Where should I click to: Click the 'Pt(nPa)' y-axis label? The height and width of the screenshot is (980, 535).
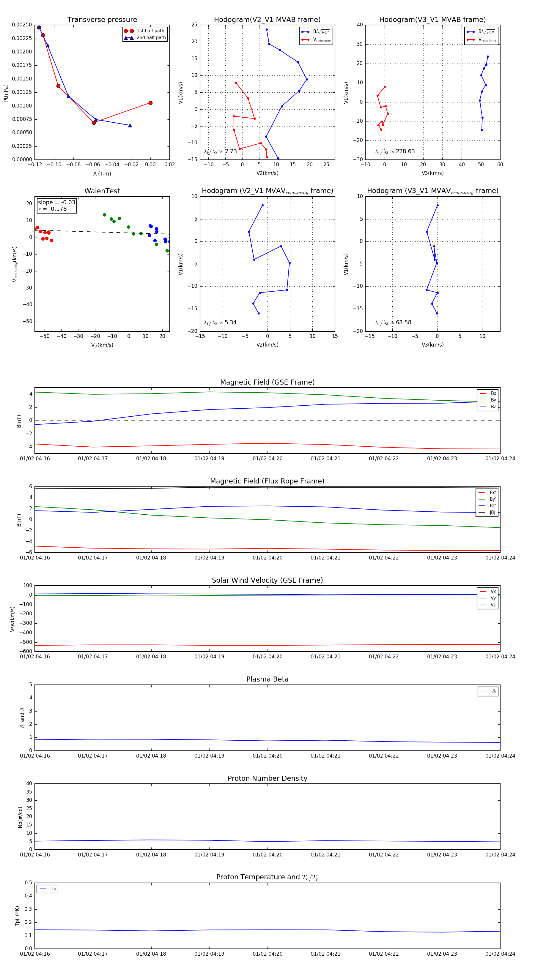coord(6,93)
